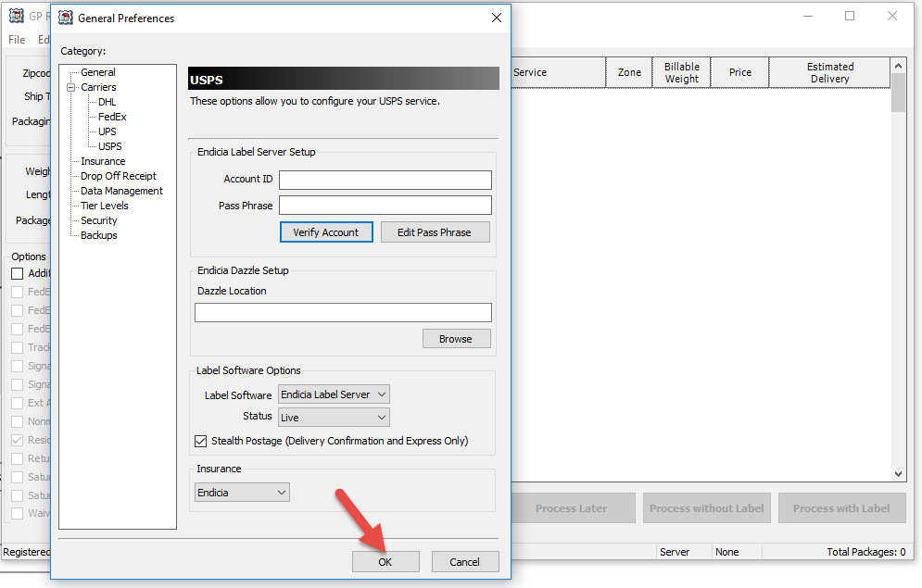The height and width of the screenshot is (588, 922).
Task: Click the General Preferences dialog title icon
Action: click(x=66, y=18)
